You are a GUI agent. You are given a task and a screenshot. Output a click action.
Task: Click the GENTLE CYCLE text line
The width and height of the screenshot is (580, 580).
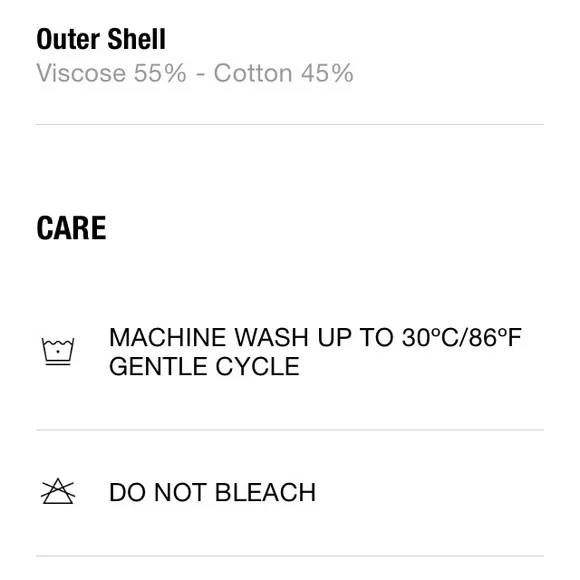(x=204, y=366)
